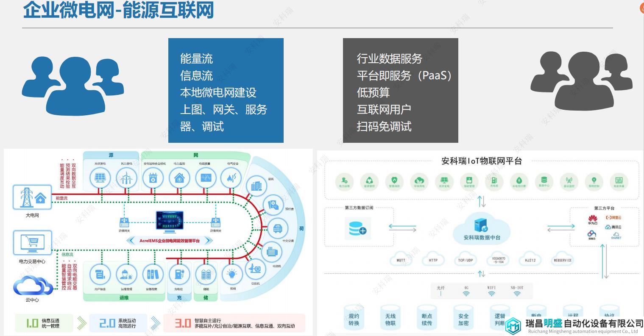Click the 规约转换 cylinder
644x336 pixels.
click(354, 317)
